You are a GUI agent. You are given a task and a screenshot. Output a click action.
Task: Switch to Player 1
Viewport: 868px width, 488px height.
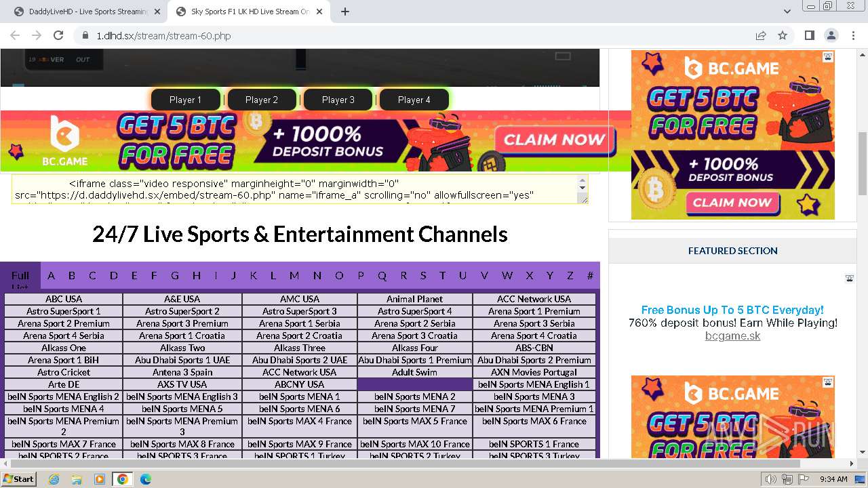(x=185, y=100)
